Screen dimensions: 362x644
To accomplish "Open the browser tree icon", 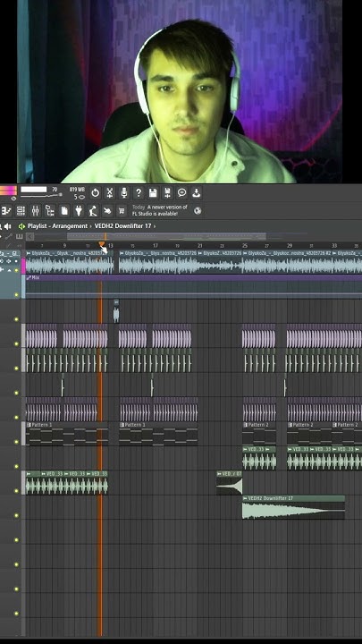I will pyautogui.click(x=50, y=211).
